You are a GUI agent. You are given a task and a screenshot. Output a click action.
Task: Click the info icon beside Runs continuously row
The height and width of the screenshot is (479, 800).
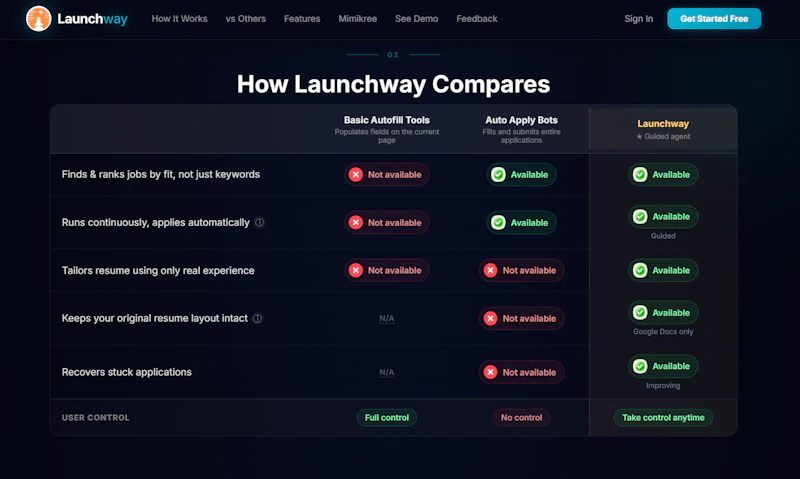(x=260, y=222)
